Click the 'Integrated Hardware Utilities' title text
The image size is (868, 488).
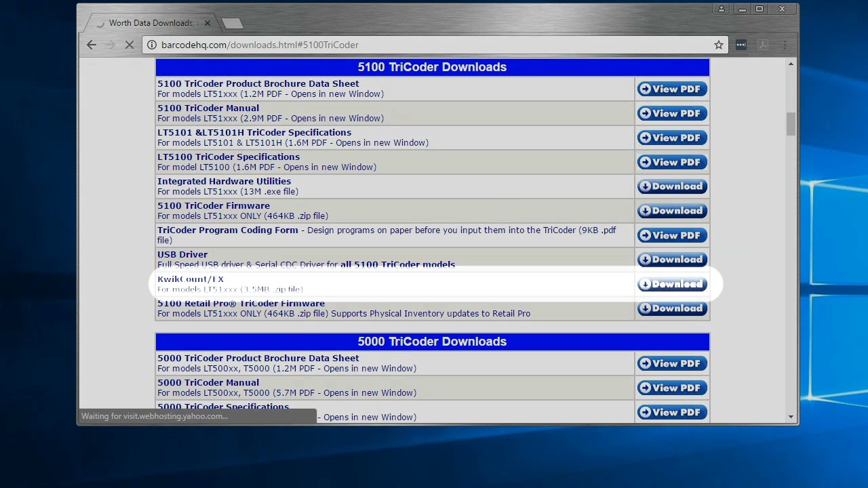click(224, 181)
